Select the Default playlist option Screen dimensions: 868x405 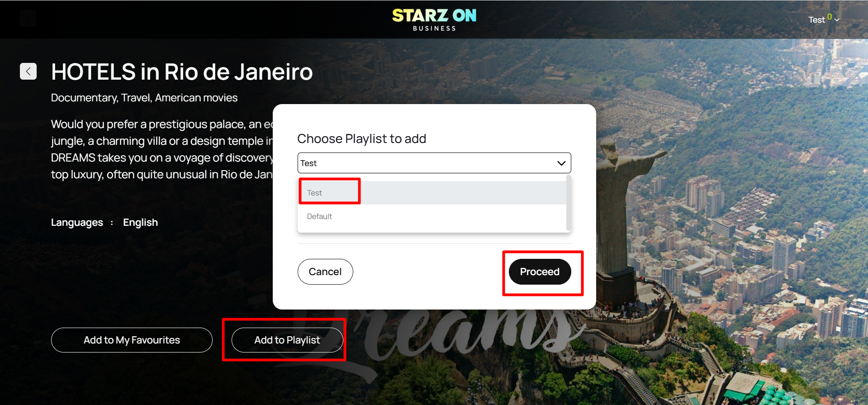(x=432, y=216)
